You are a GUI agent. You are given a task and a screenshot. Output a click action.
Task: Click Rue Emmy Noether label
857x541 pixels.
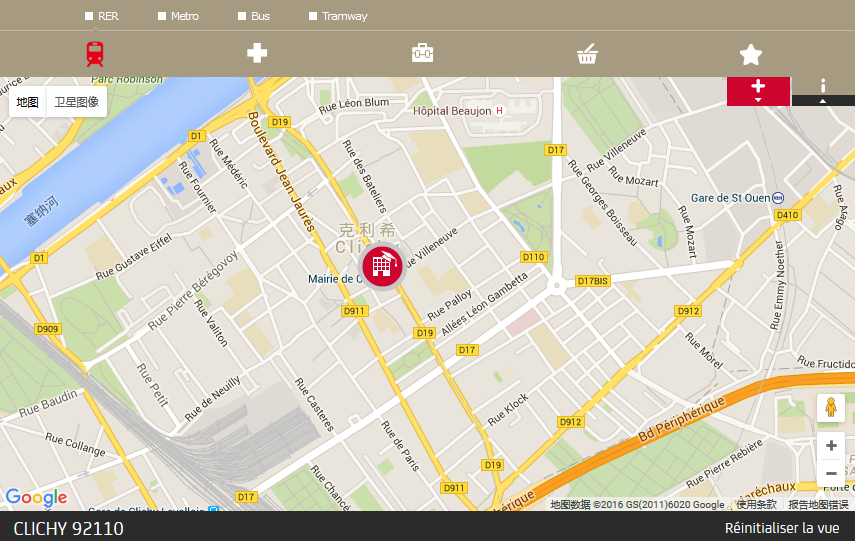tap(778, 286)
